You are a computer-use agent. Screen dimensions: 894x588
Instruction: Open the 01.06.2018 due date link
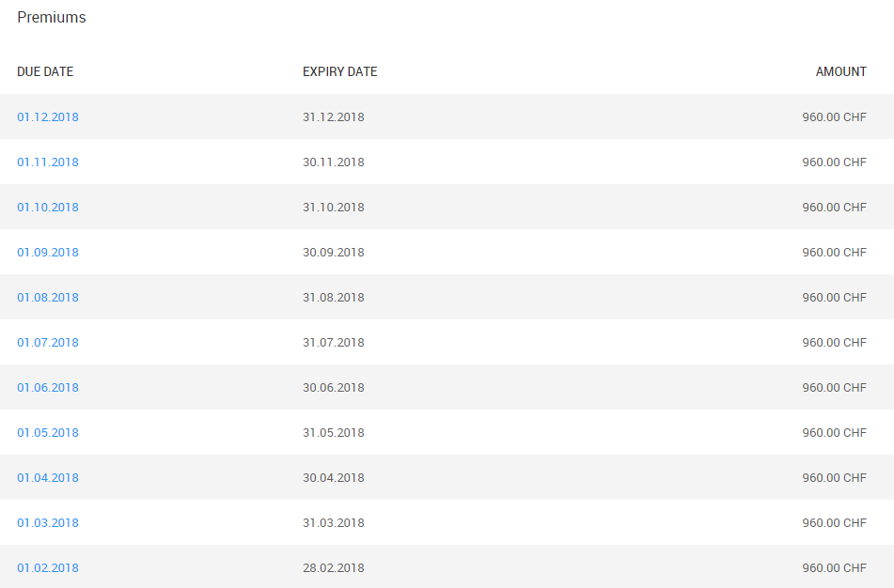pos(48,387)
